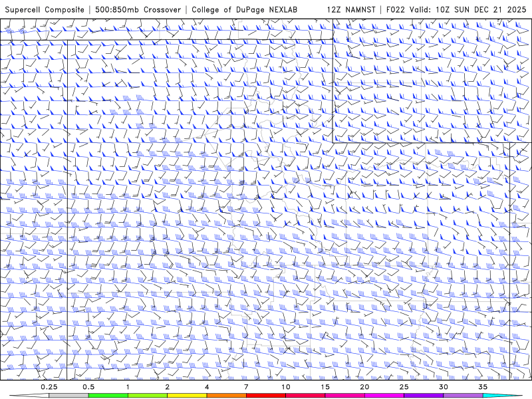Click the crimson 10–15 legend segment

305,396
